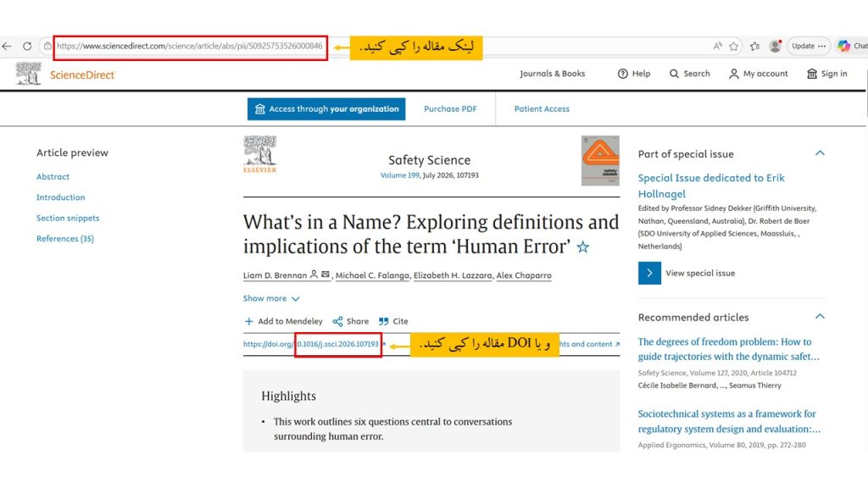Click the Elsevier tree logo
The width and height of the screenshot is (868, 488).
259,154
